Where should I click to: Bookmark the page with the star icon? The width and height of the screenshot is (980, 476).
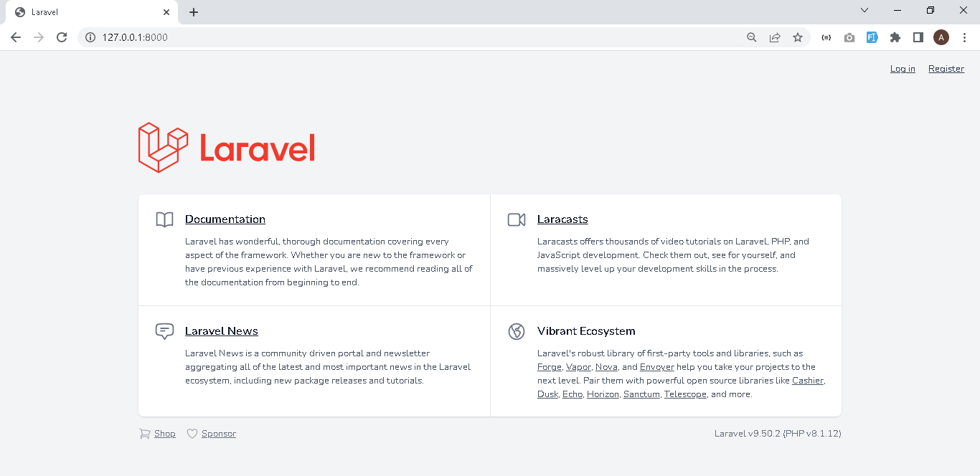click(x=798, y=37)
